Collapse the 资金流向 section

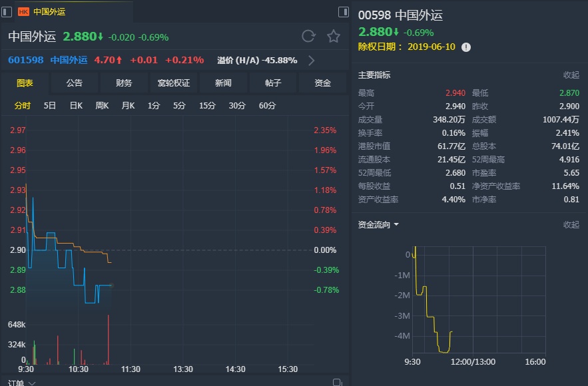pos(571,224)
